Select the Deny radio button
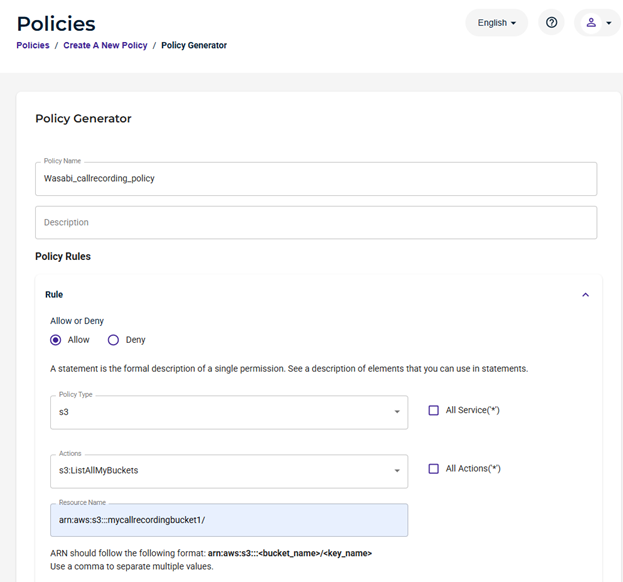The width and height of the screenshot is (623, 582). point(113,340)
